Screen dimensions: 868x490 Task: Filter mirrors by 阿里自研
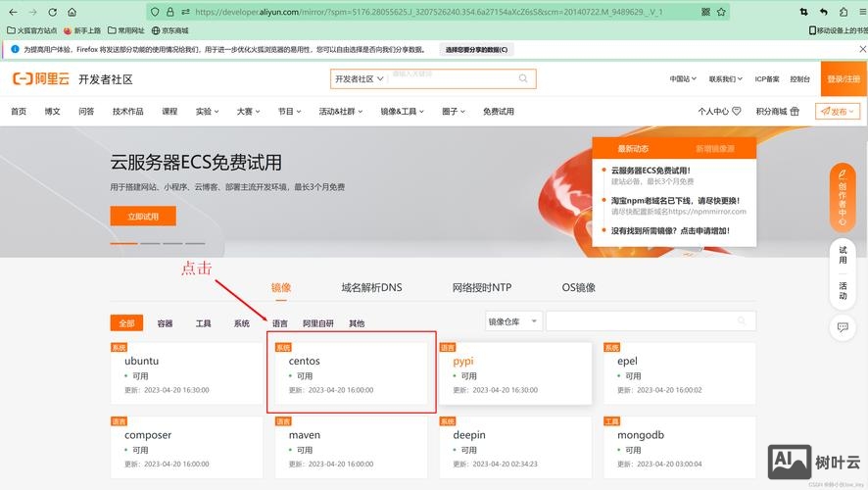318,323
